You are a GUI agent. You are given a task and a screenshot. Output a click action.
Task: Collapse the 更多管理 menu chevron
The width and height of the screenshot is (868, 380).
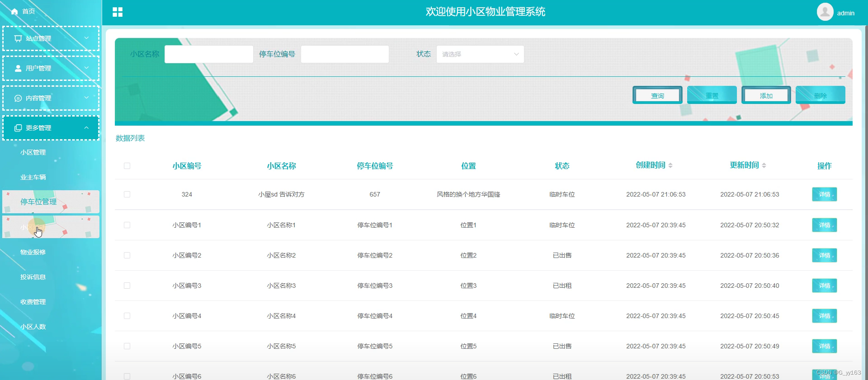click(86, 127)
